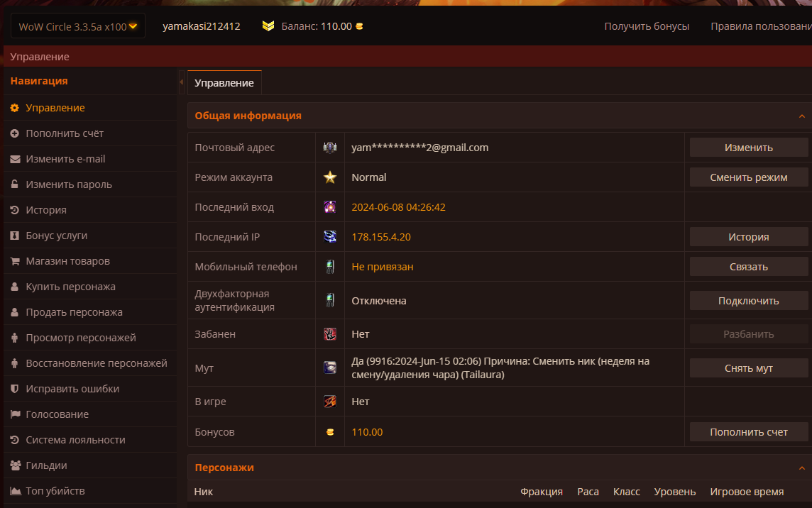Click the gear icon beside Управление
This screenshot has height=508, width=812.
coord(14,108)
